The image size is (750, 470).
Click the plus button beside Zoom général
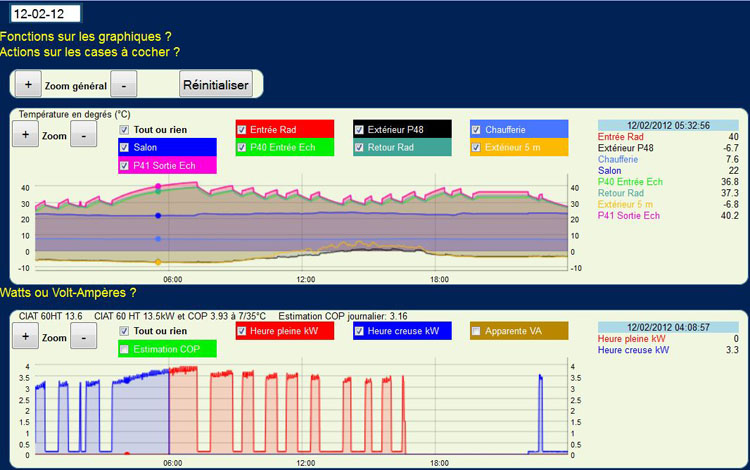click(x=28, y=85)
